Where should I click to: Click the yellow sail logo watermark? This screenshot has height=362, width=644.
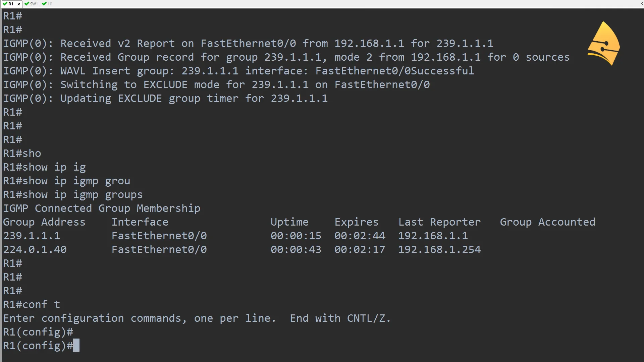click(x=604, y=44)
